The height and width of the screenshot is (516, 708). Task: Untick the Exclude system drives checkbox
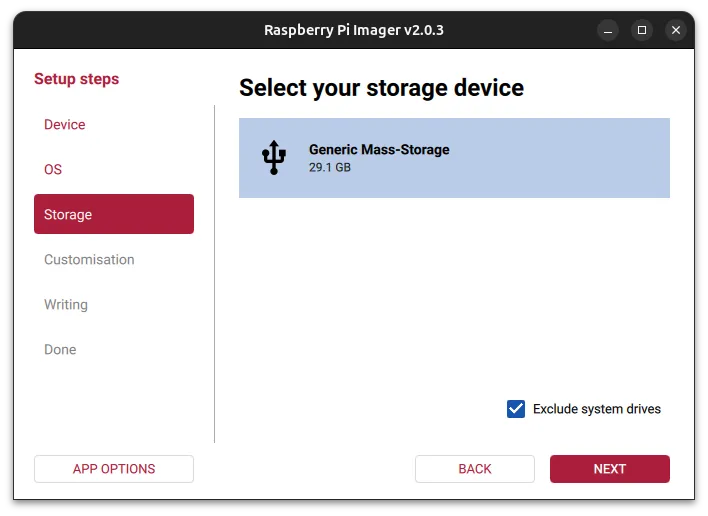point(516,409)
